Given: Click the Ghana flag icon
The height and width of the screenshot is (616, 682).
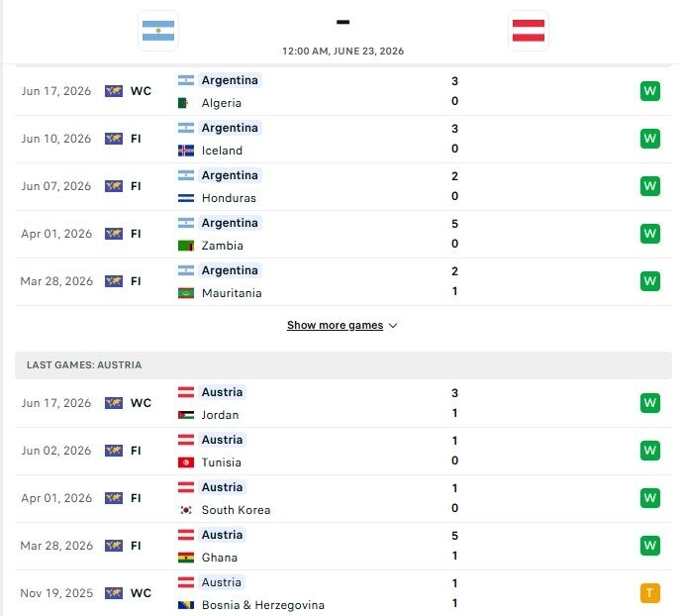Looking at the screenshot, I should tap(186, 558).
